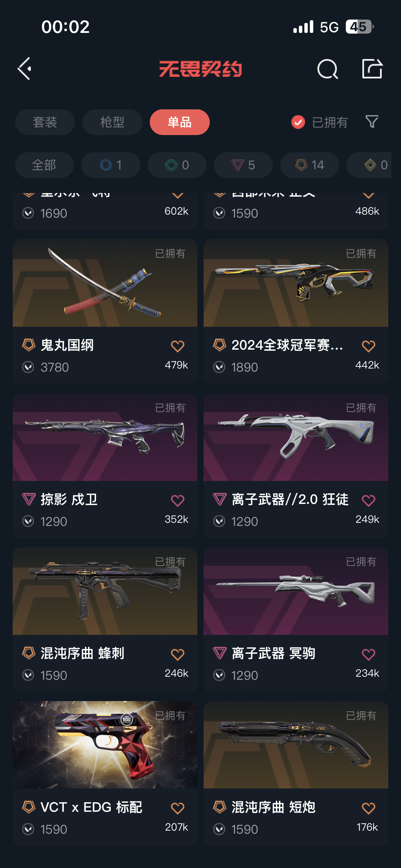Open the search magnifier icon

point(328,69)
